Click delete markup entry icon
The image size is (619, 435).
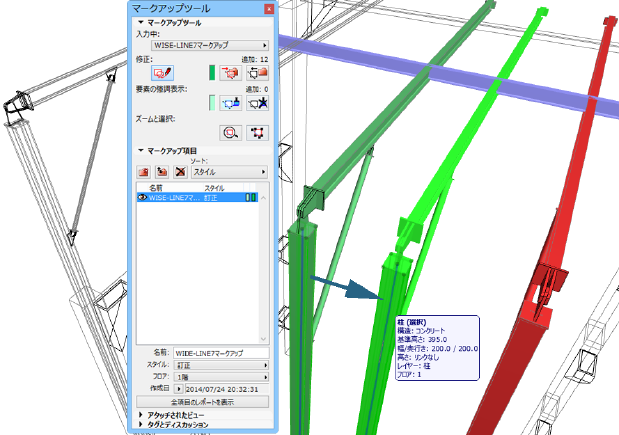(x=179, y=172)
